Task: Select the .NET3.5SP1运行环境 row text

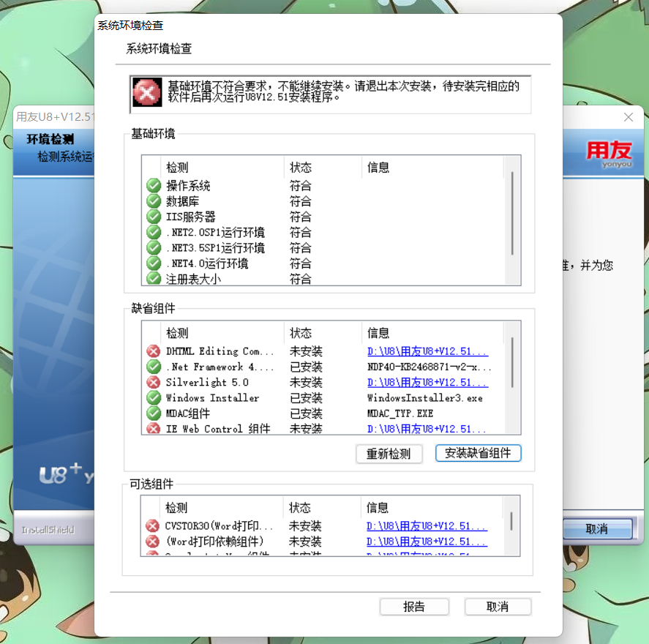Action: tap(215, 248)
